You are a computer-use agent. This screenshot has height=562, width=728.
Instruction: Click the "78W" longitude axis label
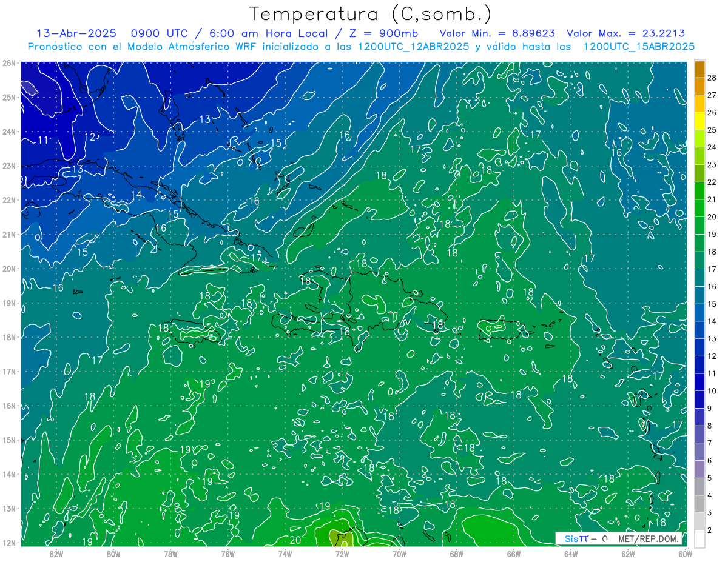coord(170,554)
